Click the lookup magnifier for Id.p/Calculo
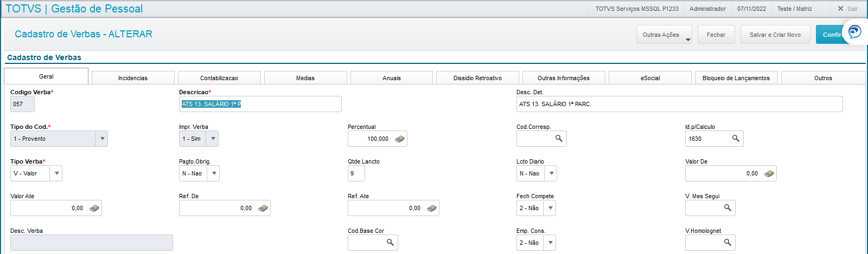Image resolution: width=868 pixels, height=254 pixels. 736,139
